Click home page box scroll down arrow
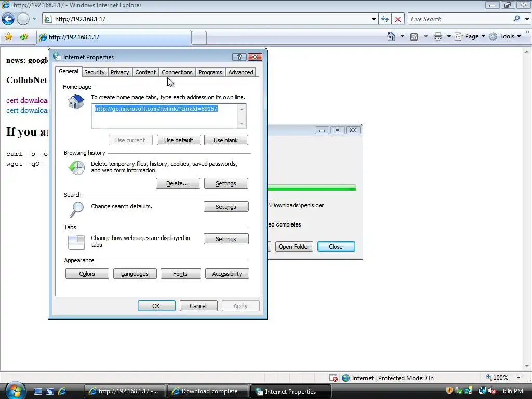The height and width of the screenshot is (399, 532). pyautogui.click(x=242, y=124)
